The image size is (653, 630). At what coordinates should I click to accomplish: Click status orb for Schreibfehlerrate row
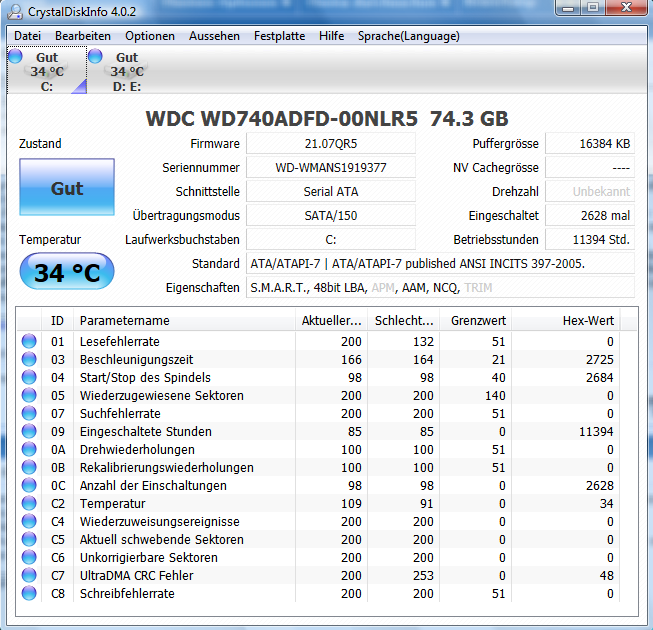point(29,593)
